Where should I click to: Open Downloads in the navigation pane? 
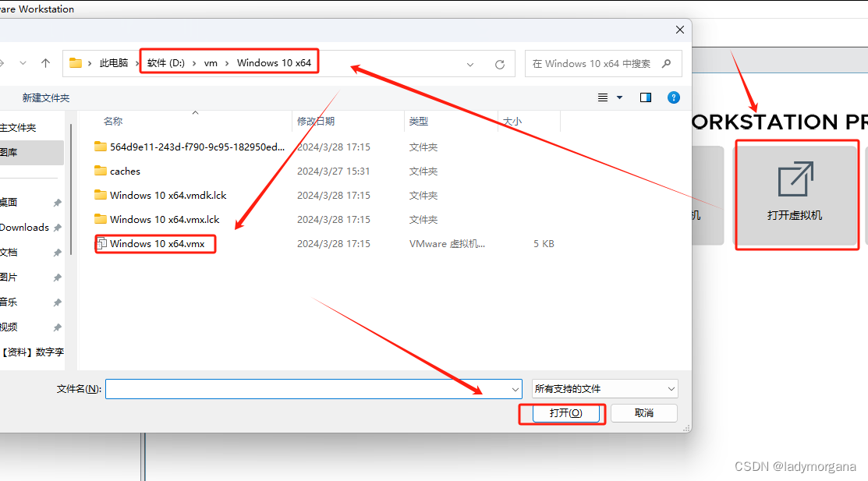[x=24, y=228]
